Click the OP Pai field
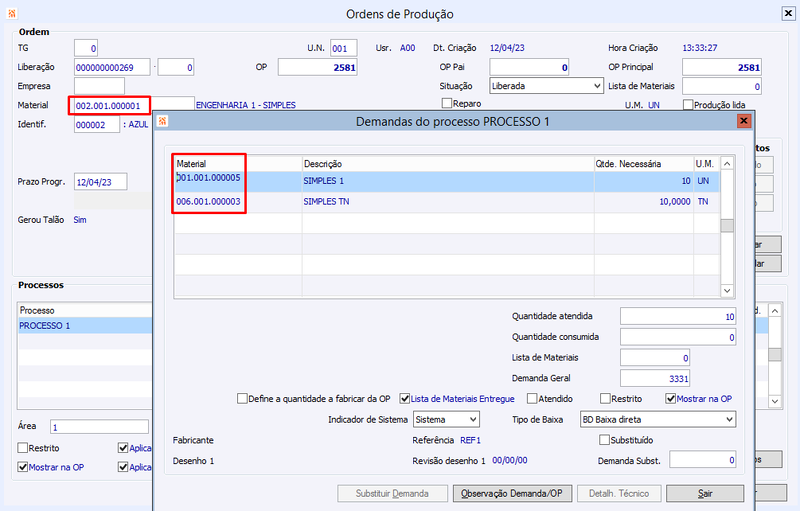800x511 pixels. click(529, 67)
